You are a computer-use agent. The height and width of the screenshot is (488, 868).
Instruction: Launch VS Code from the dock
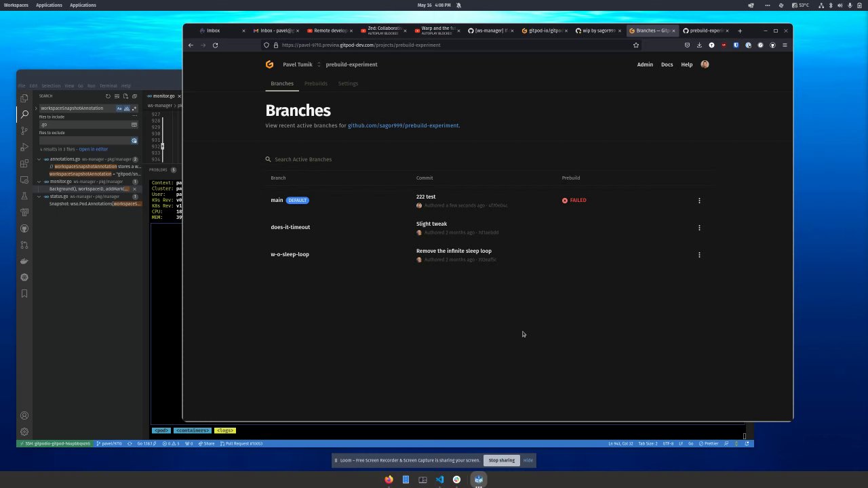[x=439, y=479]
